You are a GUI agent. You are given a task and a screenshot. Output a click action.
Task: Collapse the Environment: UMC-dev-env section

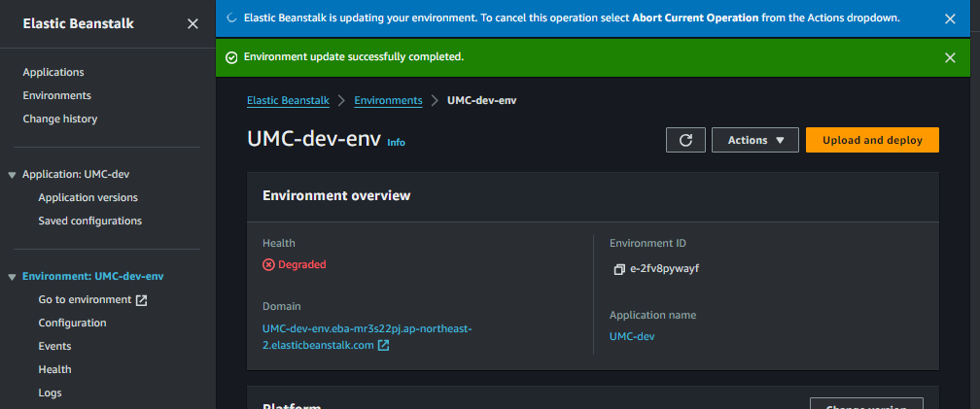pyautogui.click(x=12, y=277)
